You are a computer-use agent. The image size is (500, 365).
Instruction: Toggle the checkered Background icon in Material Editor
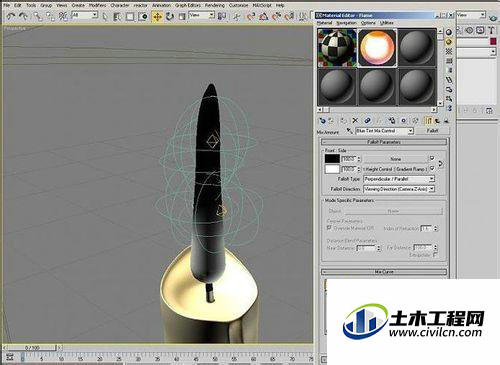click(449, 51)
